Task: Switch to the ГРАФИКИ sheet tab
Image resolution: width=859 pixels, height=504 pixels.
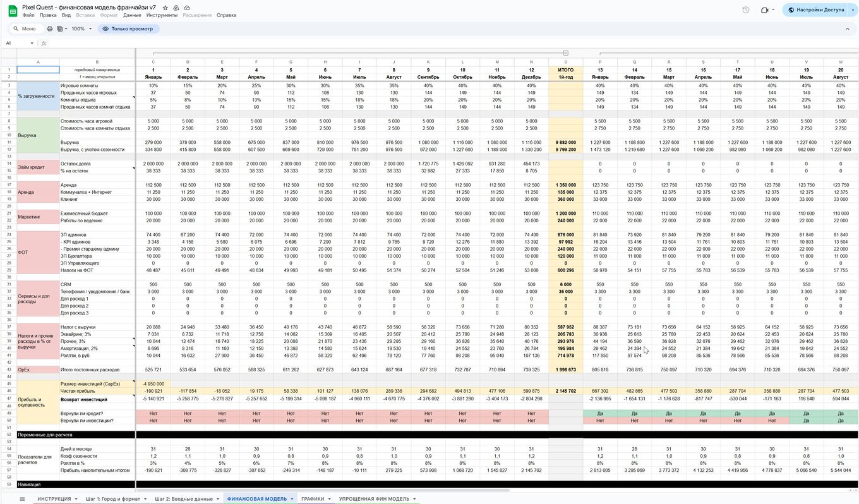Action: click(x=313, y=499)
